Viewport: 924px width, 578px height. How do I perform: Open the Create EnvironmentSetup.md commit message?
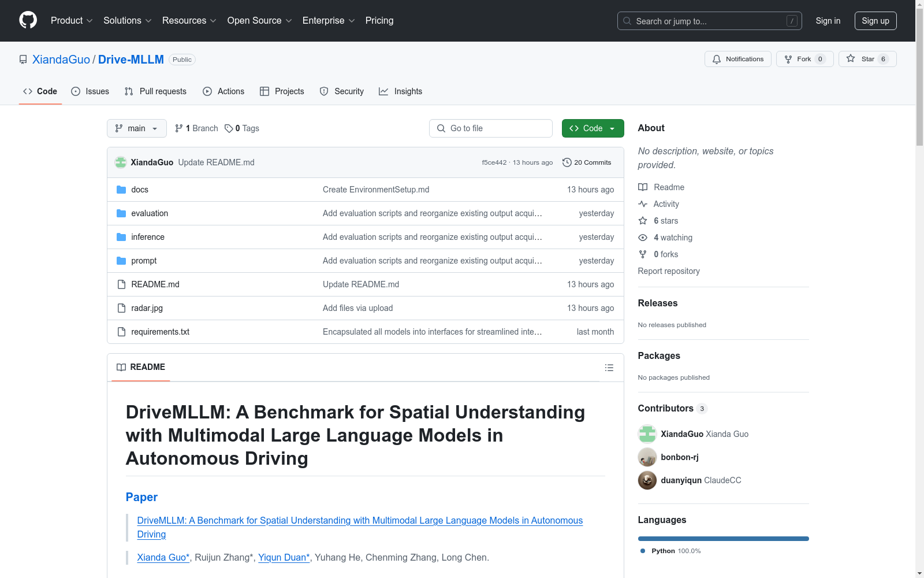(x=376, y=190)
